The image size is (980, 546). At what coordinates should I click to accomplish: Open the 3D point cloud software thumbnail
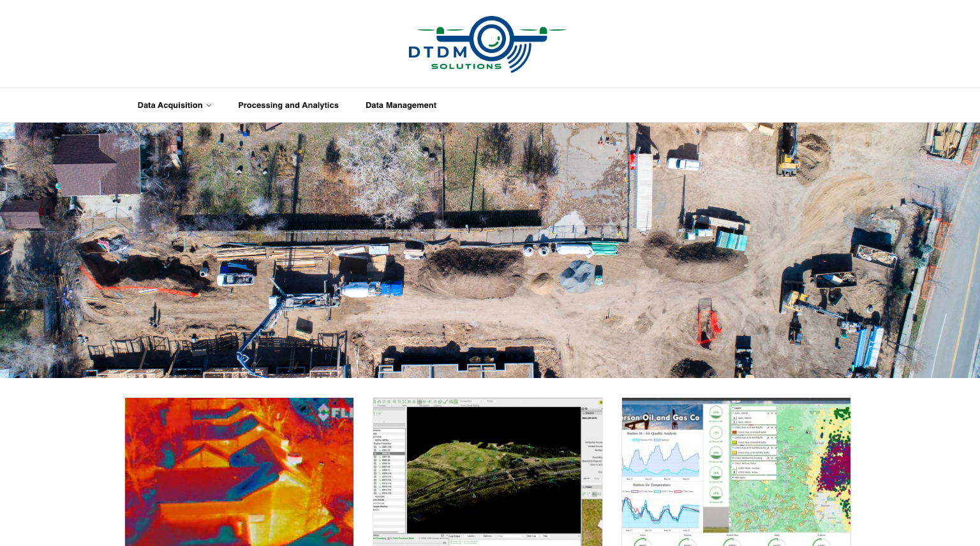(487, 472)
